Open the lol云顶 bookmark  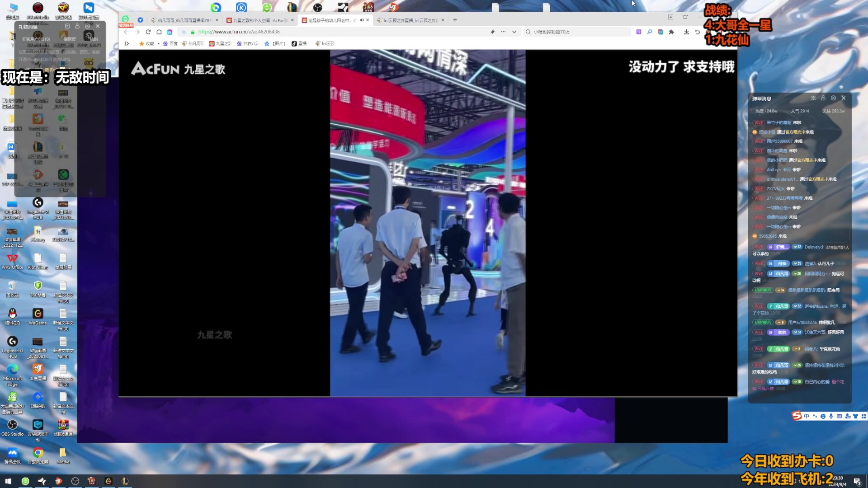click(325, 44)
